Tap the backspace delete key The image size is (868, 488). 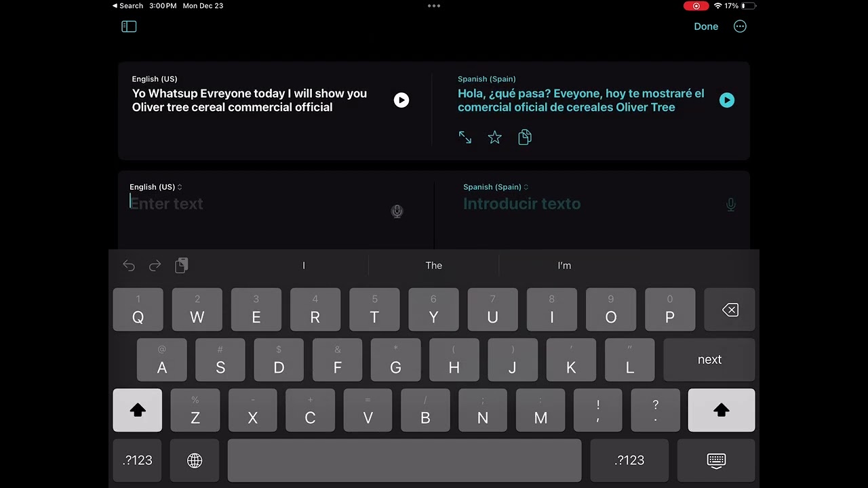tap(730, 310)
